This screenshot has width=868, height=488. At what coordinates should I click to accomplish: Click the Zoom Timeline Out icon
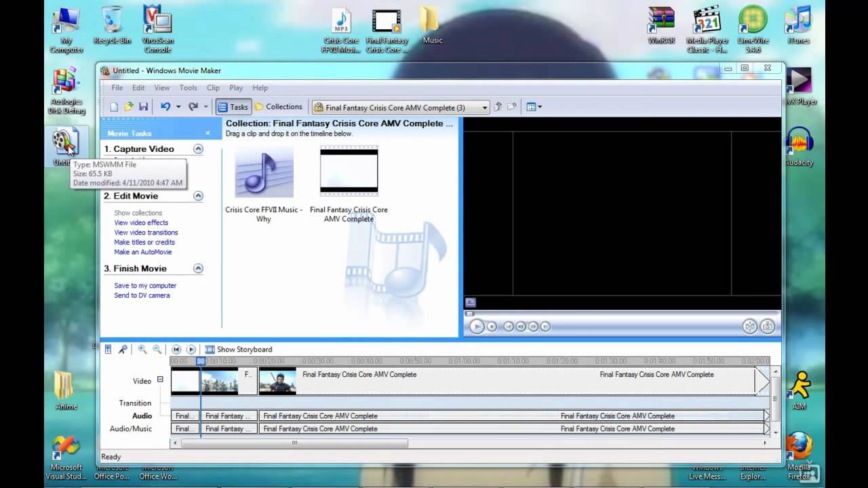pyautogui.click(x=157, y=350)
